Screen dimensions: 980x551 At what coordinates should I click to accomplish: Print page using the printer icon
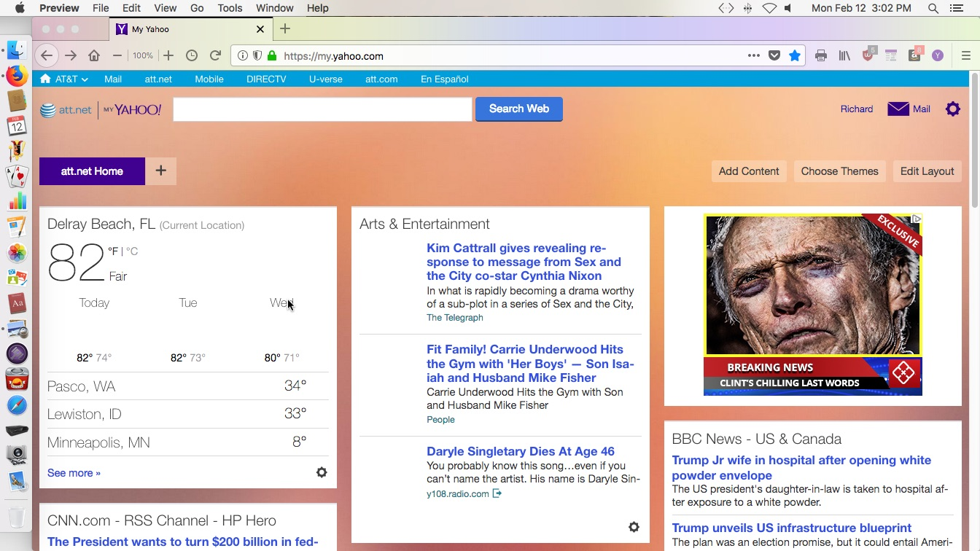[x=821, y=55]
